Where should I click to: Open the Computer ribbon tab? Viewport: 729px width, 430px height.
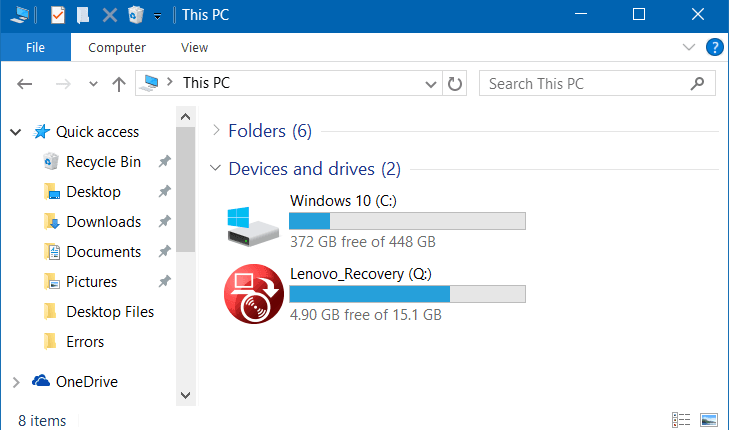(117, 47)
